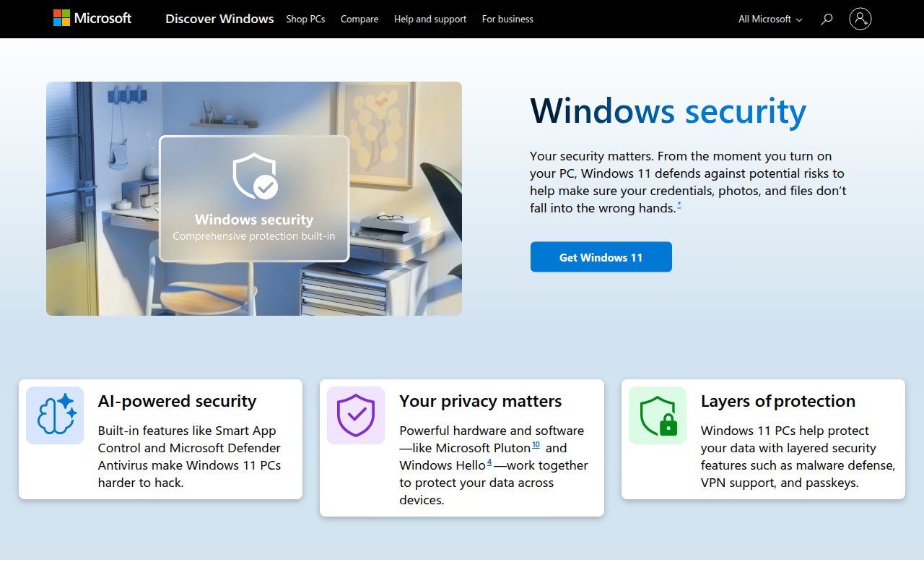Open Help and support menu
The height and width of the screenshot is (578, 924).
[430, 20]
